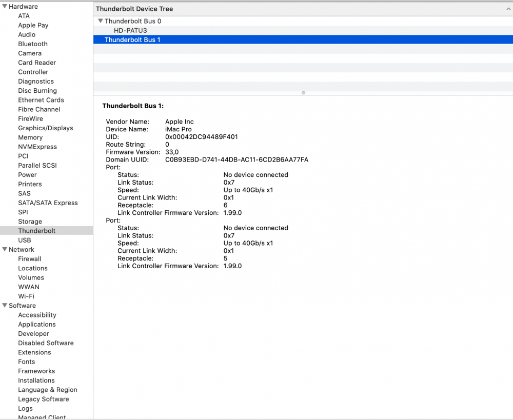Select Controller in the sidebar
The width and height of the screenshot is (513, 420).
click(x=33, y=72)
